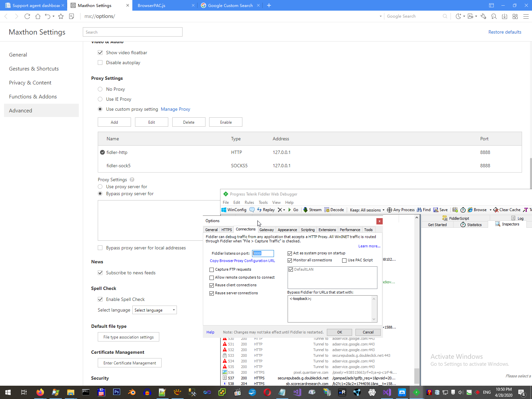
Task: Click the Go button in Fiddler toolbar
Action: point(293,210)
